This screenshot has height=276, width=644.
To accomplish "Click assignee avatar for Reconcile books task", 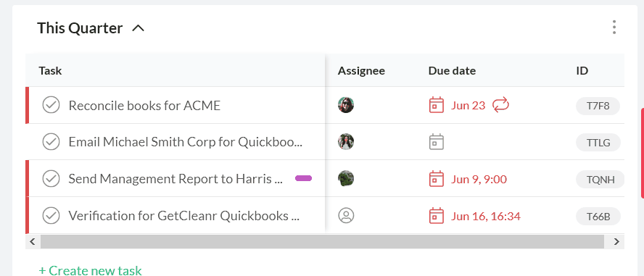I will coord(346,105).
